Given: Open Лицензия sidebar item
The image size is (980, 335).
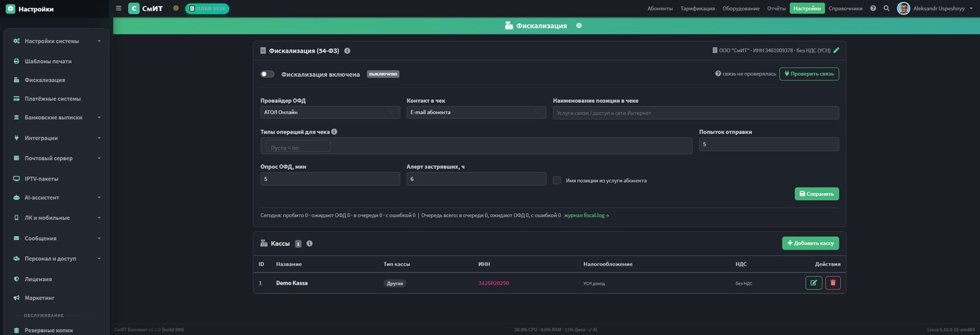Looking at the screenshot, I should coord(57,279).
